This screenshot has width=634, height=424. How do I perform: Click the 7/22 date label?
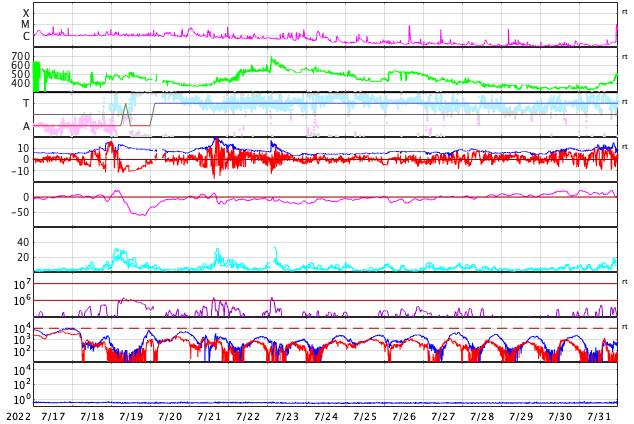[248, 416]
